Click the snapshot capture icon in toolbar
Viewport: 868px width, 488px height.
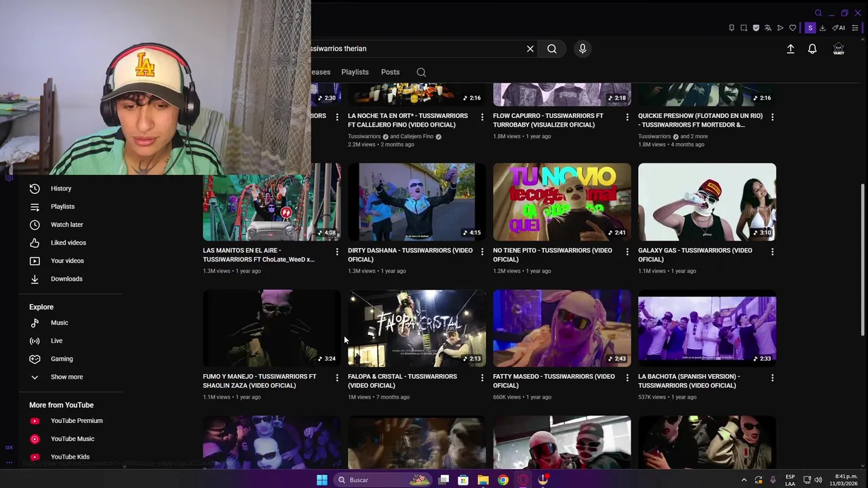point(744,28)
